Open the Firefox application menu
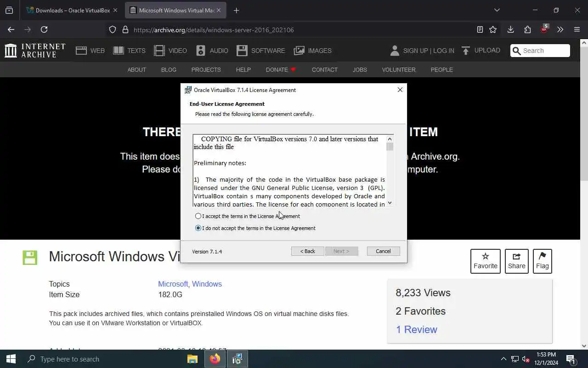588x368 pixels. (x=577, y=29)
